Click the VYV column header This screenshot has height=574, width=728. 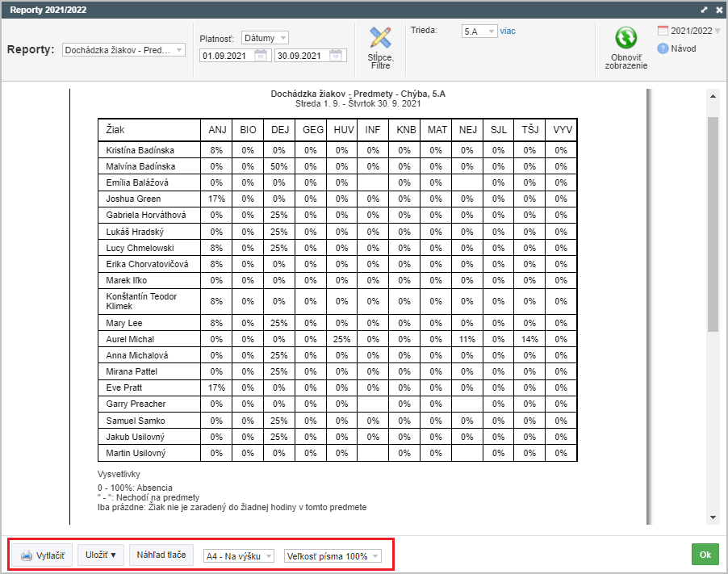[x=562, y=130]
